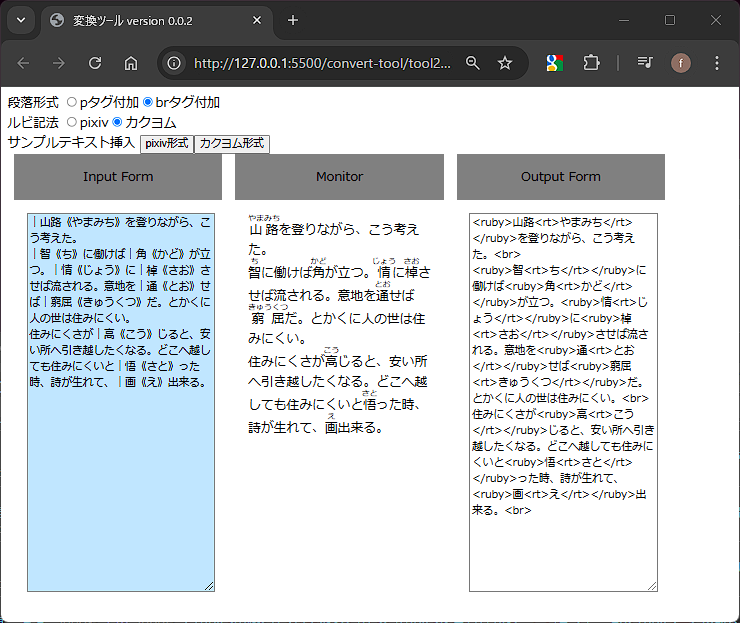This screenshot has height=623, width=740.
Task: Open the browser three-dot menu
Action: click(716, 63)
